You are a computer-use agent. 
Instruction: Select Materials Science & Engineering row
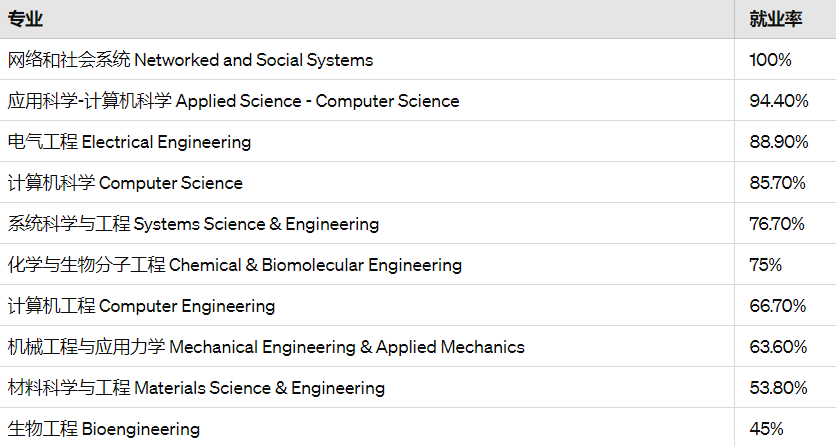(418, 388)
